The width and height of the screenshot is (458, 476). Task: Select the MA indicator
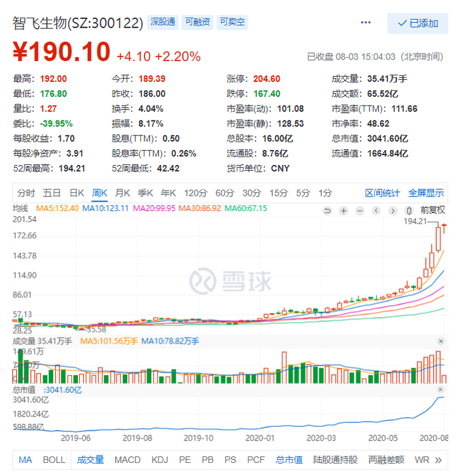pyautogui.click(x=25, y=460)
